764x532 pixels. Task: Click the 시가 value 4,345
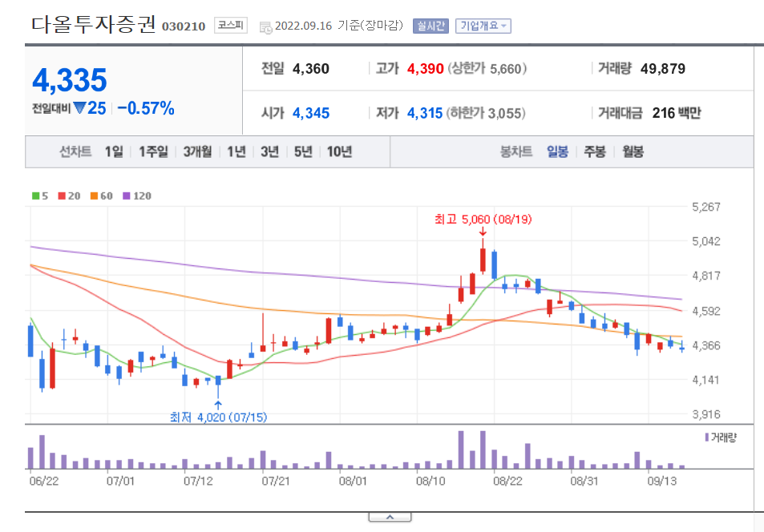(311, 113)
